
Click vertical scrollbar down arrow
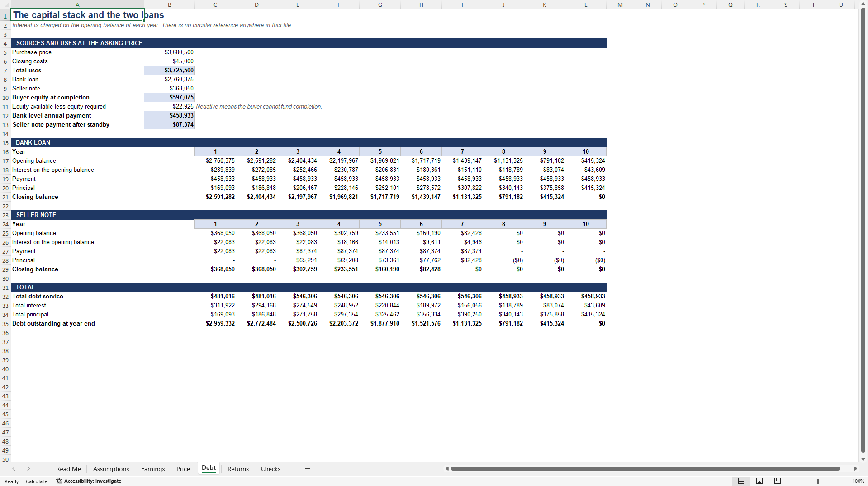(x=863, y=459)
